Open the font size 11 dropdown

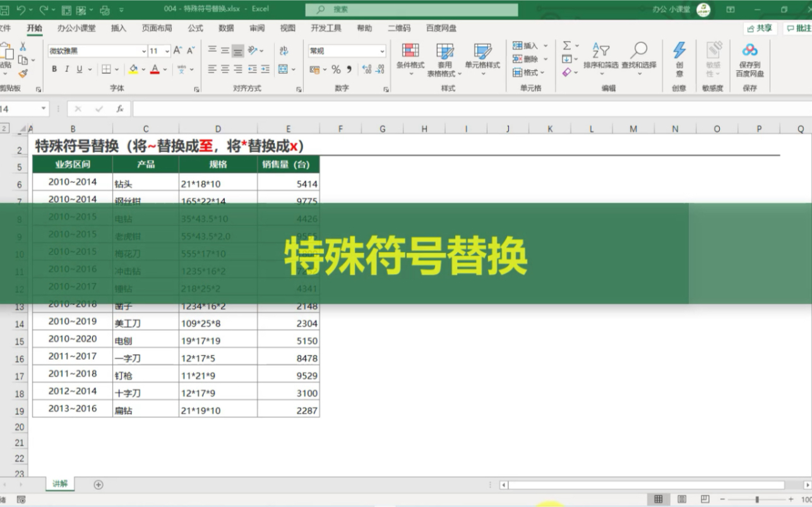click(x=167, y=51)
